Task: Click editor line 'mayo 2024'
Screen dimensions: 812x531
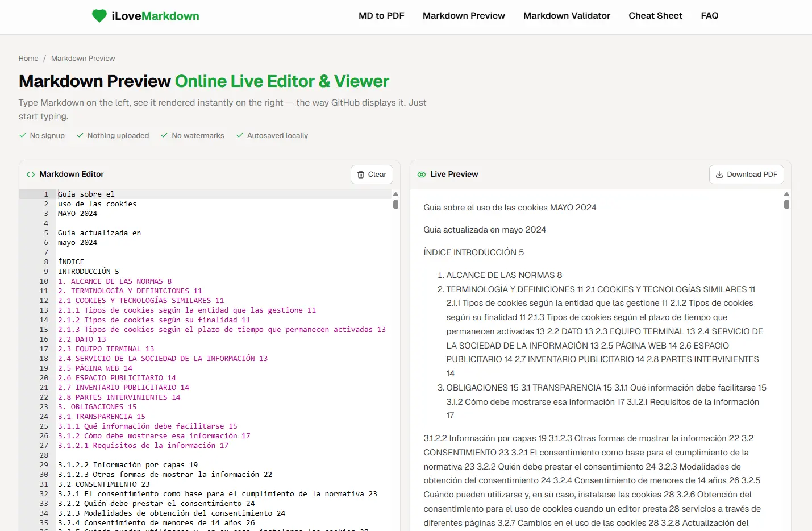Action: pyautogui.click(x=78, y=243)
